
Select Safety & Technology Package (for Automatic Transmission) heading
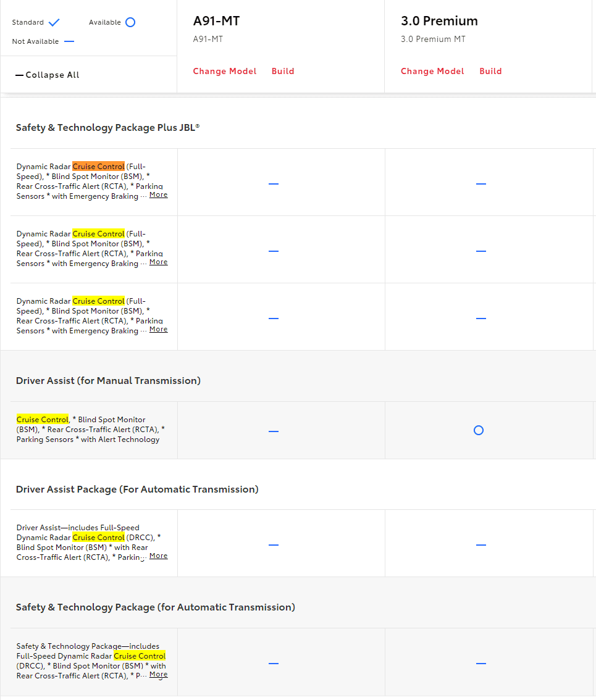(x=156, y=607)
